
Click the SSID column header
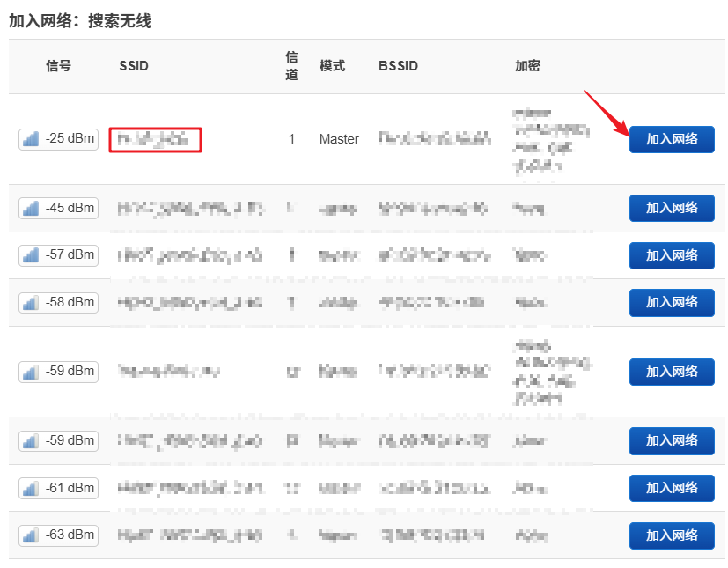(132, 65)
